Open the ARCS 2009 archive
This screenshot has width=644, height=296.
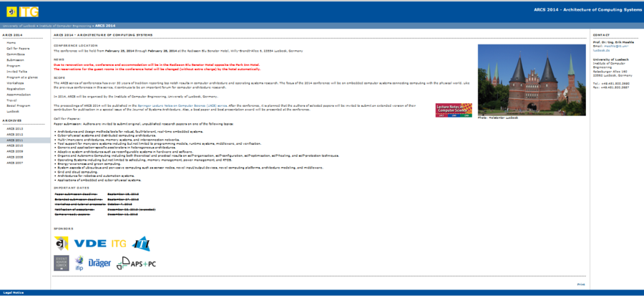(x=14, y=151)
